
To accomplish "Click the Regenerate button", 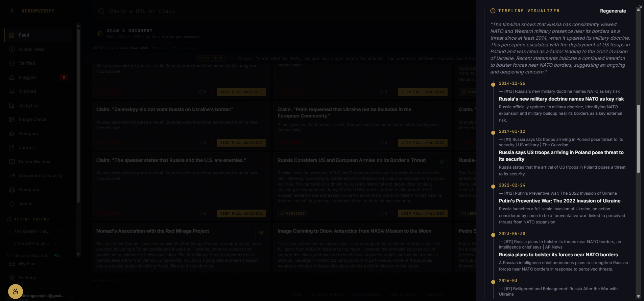I will 613,11.
